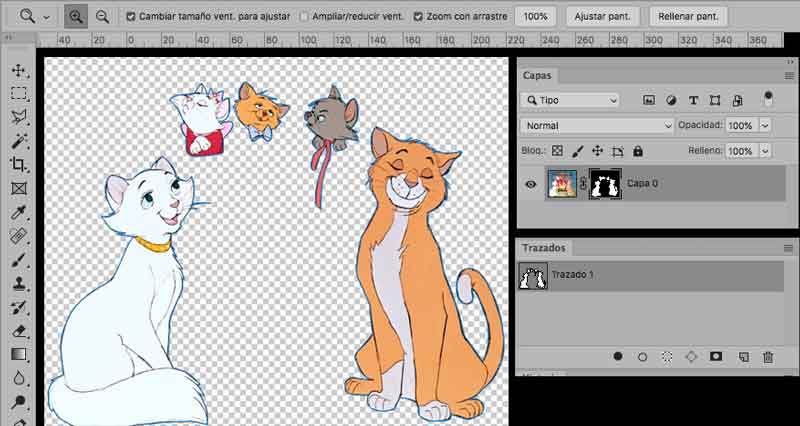Switch to the Capas tab
Image resolution: width=800 pixels, height=426 pixels.
537,76
